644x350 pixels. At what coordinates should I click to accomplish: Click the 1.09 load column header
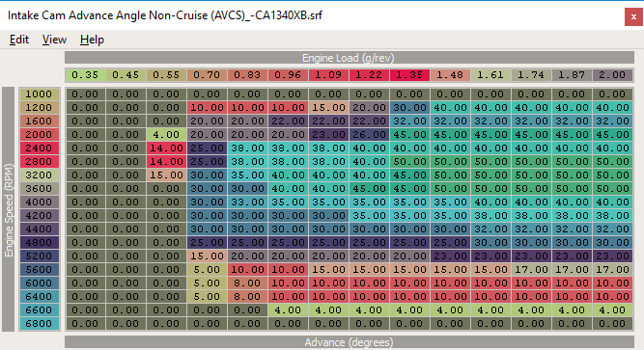coord(328,75)
